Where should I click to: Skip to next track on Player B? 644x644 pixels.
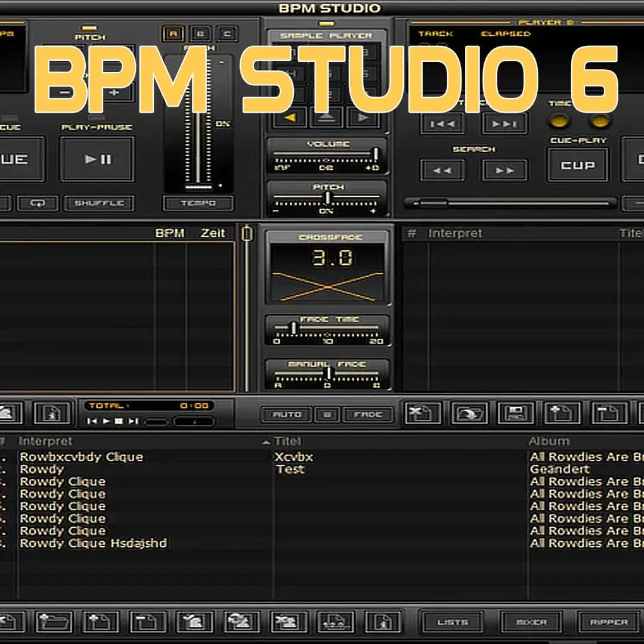(504, 123)
